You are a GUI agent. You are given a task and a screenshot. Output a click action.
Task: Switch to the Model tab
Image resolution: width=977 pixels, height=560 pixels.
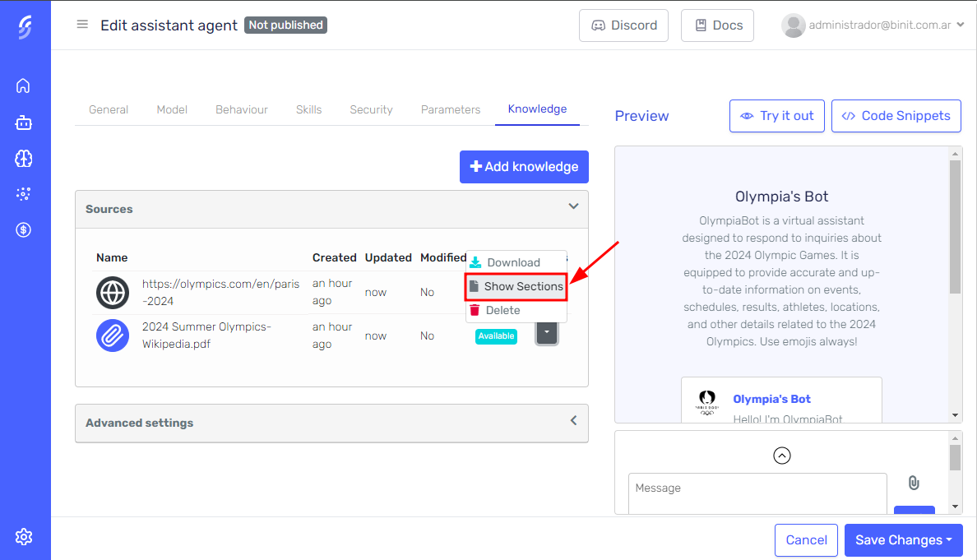pyautogui.click(x=172, y=109)
